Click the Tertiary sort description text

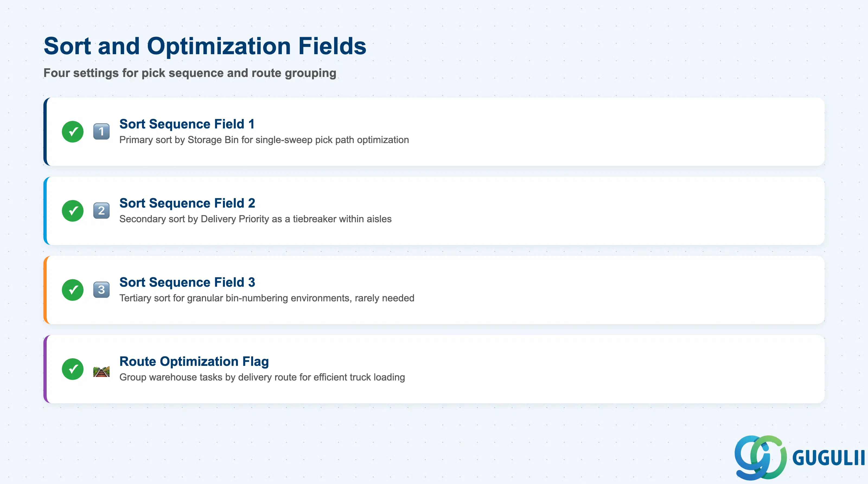coord(267,298)
